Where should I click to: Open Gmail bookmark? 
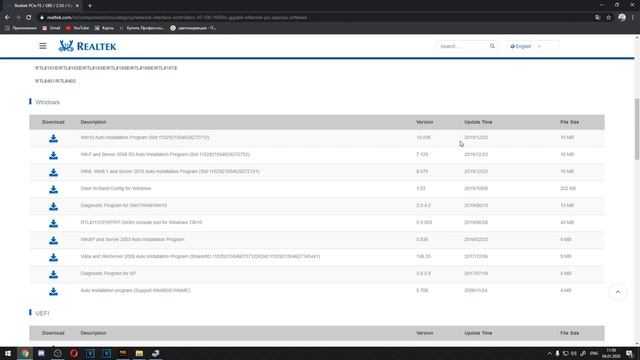pyautogui.click(x=51, y=28)
